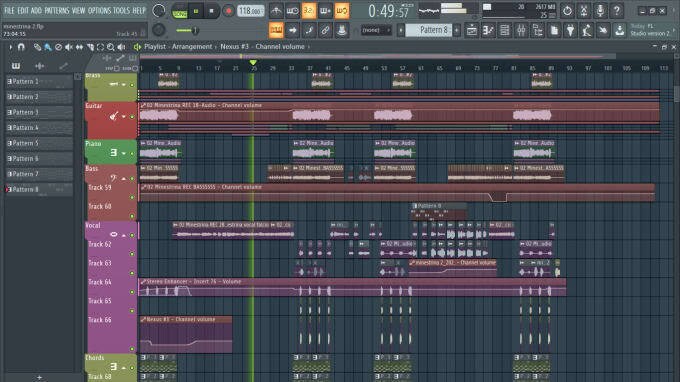Click the one-click audio recording microphone icon
The height and width of the screenshot is (382, 680).
(x=600, y=11)
